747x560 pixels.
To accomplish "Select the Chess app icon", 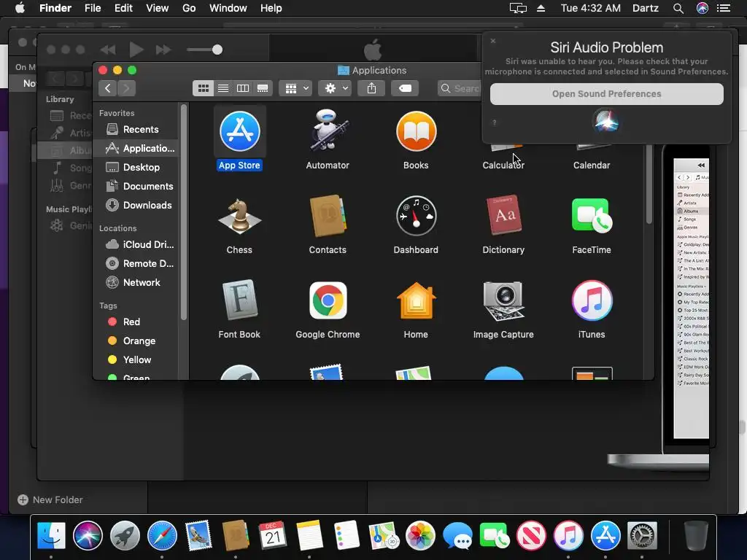I will pos(239,216).
